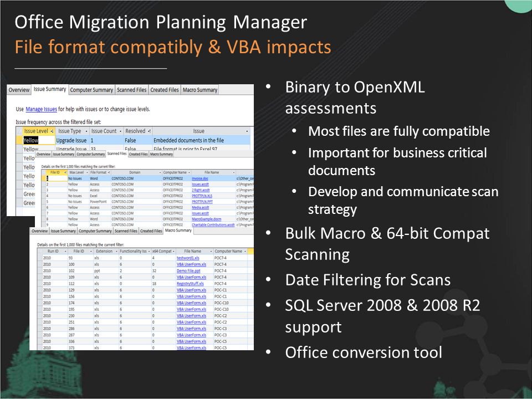The width and height of the screenshot is (532, 399).
Task: Open VBA UserForm.xls link for File ID 230
Action: coord(191,316)
